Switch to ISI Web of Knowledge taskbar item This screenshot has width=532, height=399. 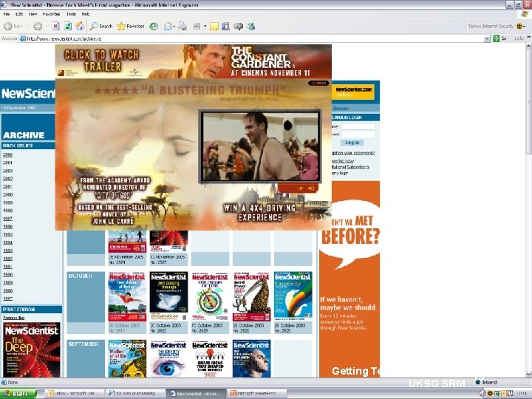[135, 394]
